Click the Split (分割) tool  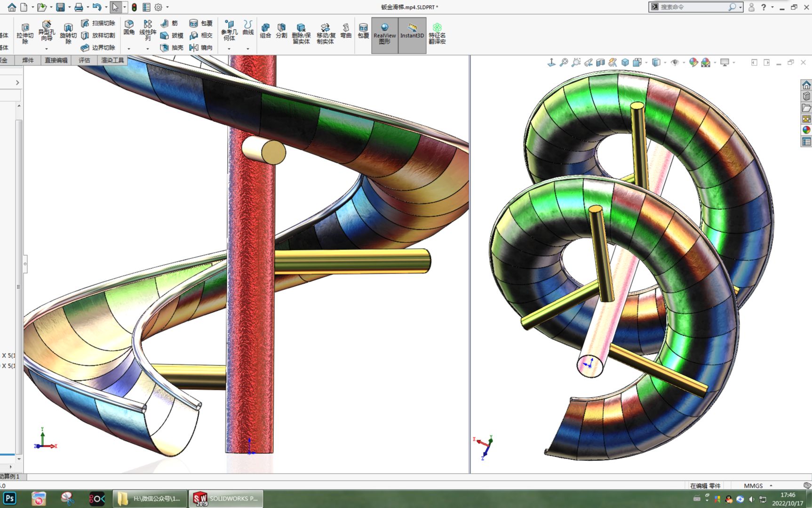pos(281,31)
